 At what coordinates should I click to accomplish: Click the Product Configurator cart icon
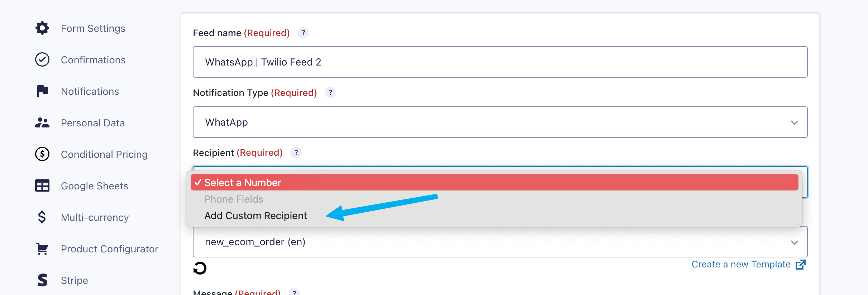pyautogui.click(x=42, y=249)
